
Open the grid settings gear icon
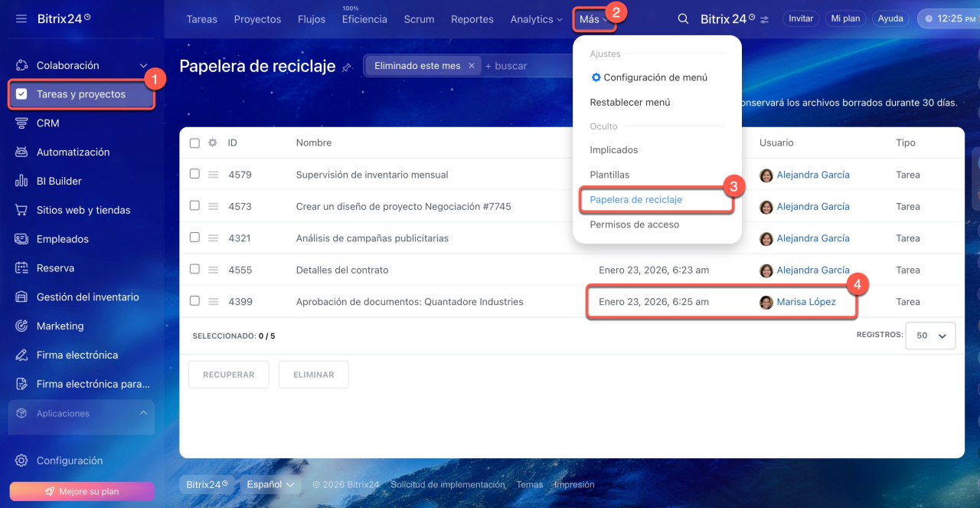click(213, 143)
